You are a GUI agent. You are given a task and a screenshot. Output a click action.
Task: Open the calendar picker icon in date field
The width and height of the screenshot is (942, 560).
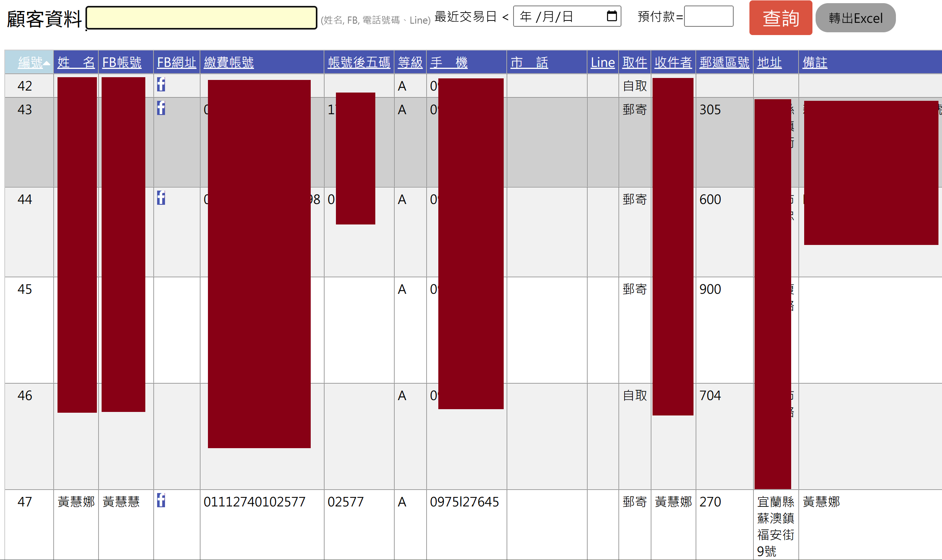[612, 16]
